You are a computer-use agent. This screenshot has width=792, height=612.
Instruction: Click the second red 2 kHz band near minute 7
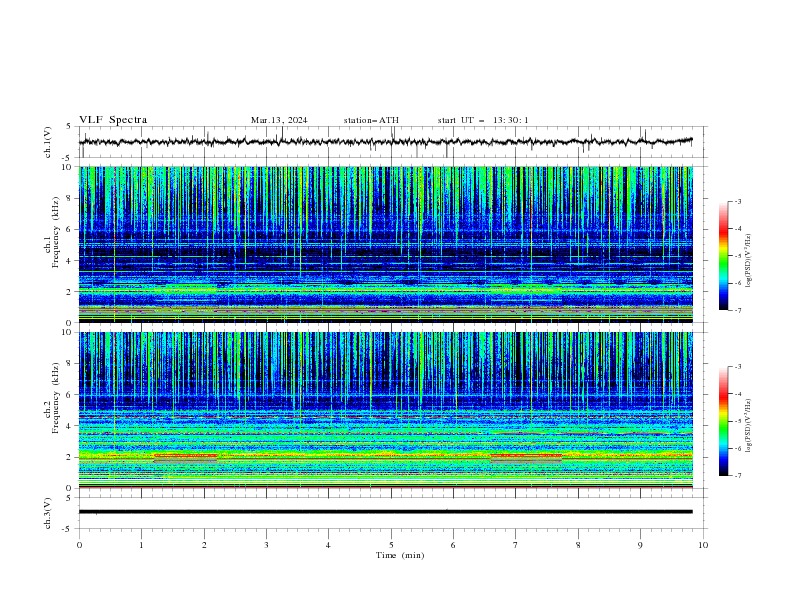pyautogui.click(x=526, y=455)
